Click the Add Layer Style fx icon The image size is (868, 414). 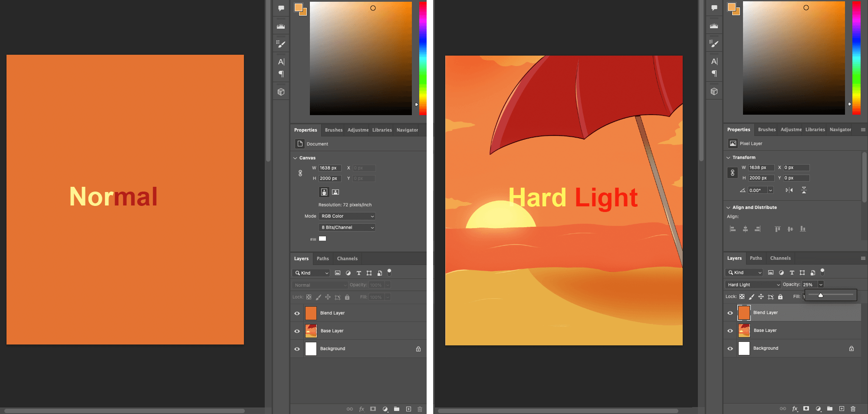pos(362,409)
